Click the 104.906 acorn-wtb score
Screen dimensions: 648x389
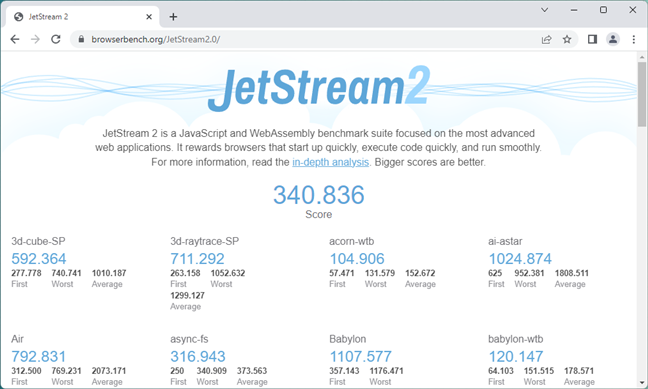coord(357,259)
